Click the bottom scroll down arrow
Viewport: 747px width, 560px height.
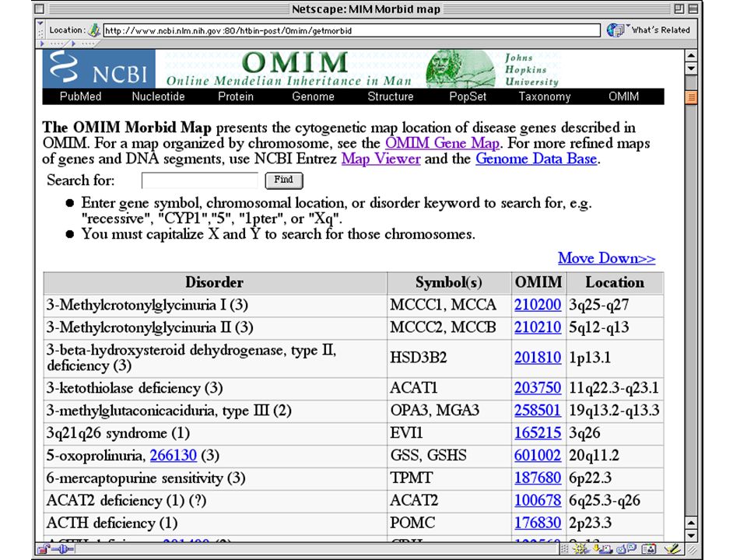(691, 535)
